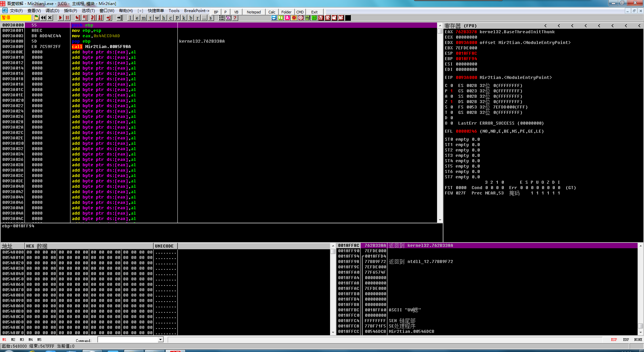Viewport: 644px width, 352px height.
Task: Click the disassembly pane scroll-down arrow
Action: [440, 220]
